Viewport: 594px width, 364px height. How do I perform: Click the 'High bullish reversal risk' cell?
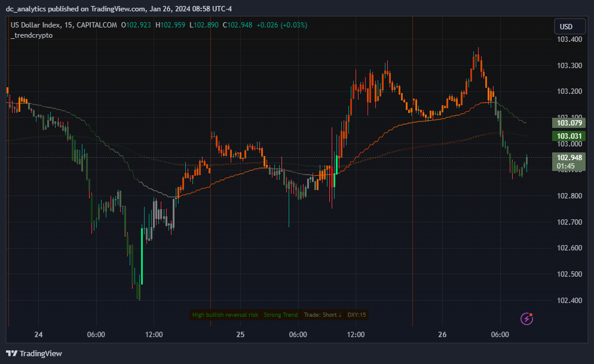tap(225, 315)
